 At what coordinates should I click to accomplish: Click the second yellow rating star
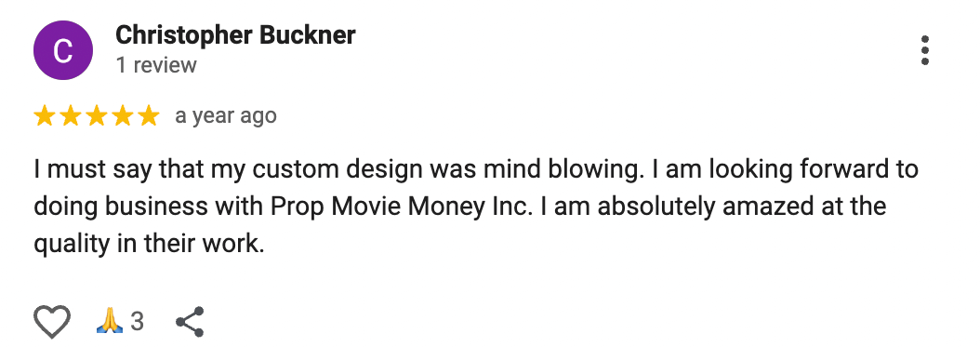[x=71, y=116]
